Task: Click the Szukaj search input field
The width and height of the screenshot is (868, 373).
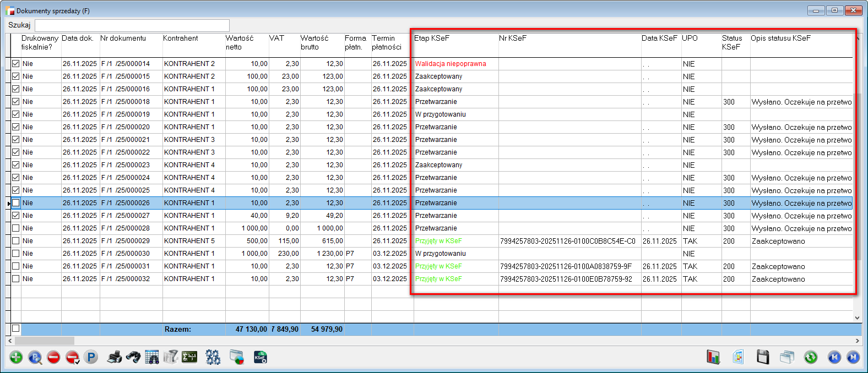Action: [132, 25]
